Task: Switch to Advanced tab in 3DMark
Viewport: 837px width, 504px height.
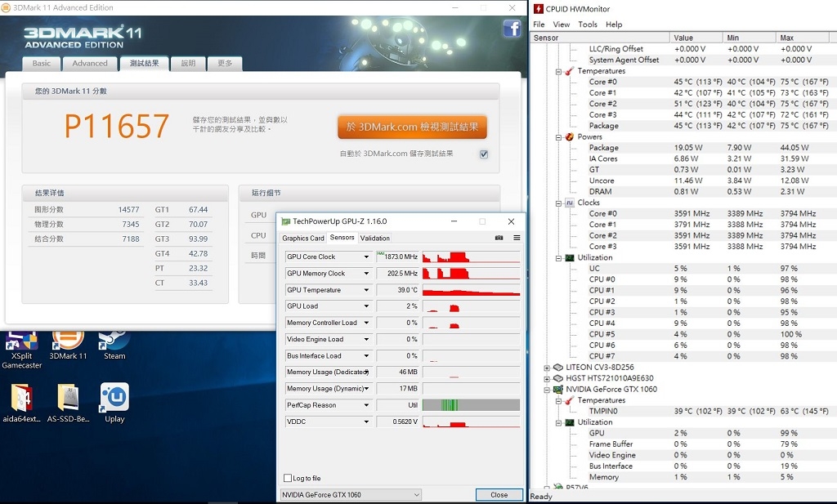Action: pyautogui.click(x=90, y=64)
